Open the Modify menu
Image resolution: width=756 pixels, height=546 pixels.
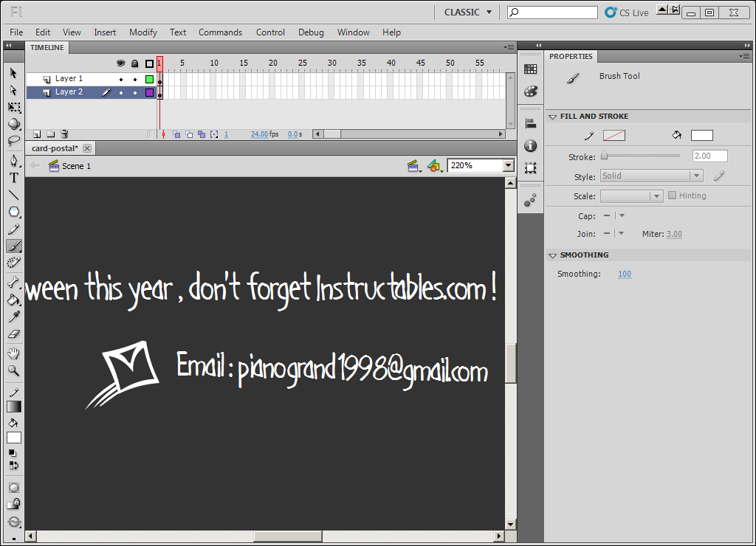pos(142,32)
